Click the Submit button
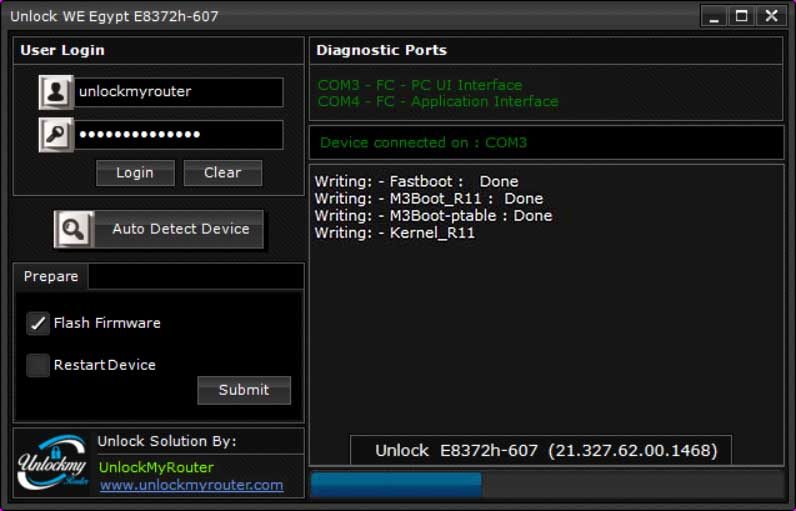 click(243, 390)
